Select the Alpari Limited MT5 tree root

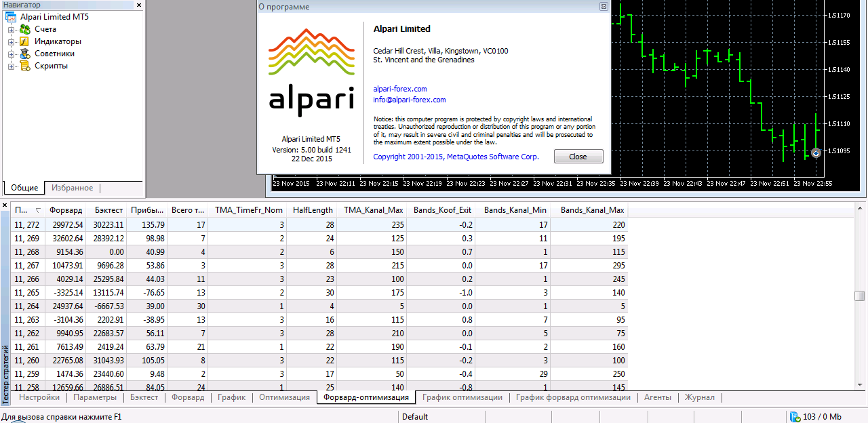(x=54, y=17)
